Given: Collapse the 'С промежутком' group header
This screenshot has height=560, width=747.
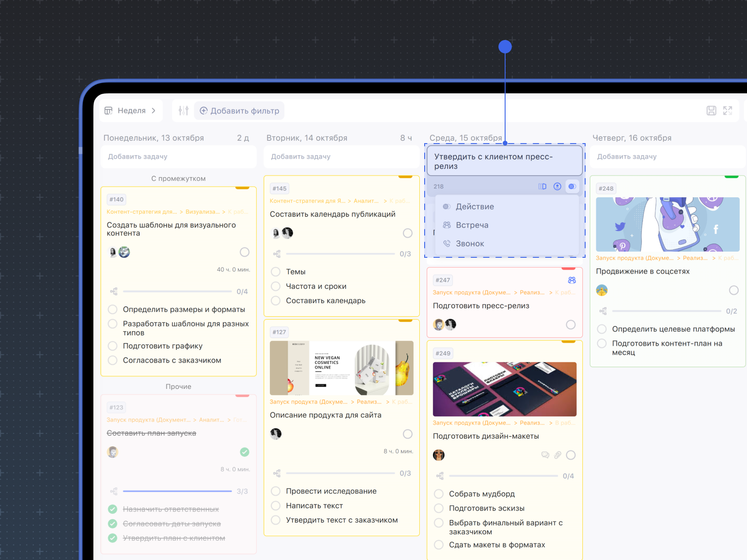Looking at the screenshot, I should coord(178,179).
